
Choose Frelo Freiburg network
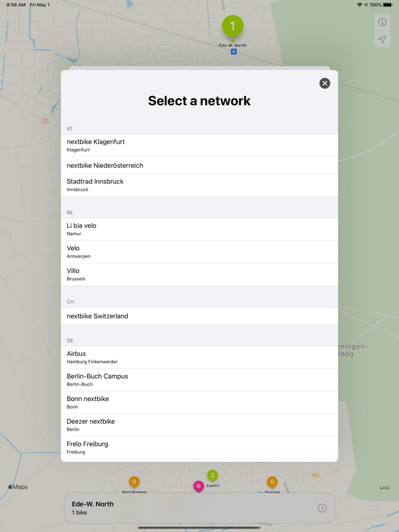(x=199, y=448)
